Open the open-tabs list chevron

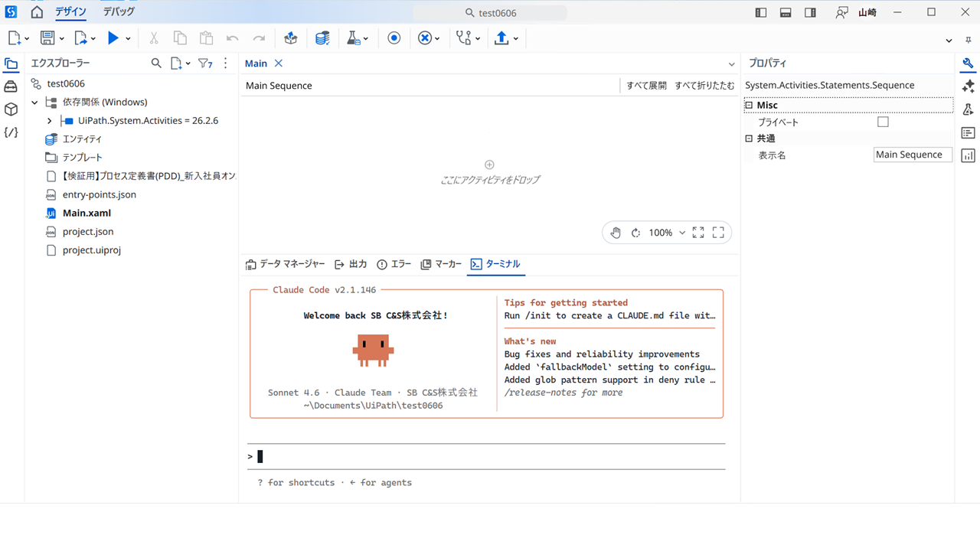(x=731, y=64)
